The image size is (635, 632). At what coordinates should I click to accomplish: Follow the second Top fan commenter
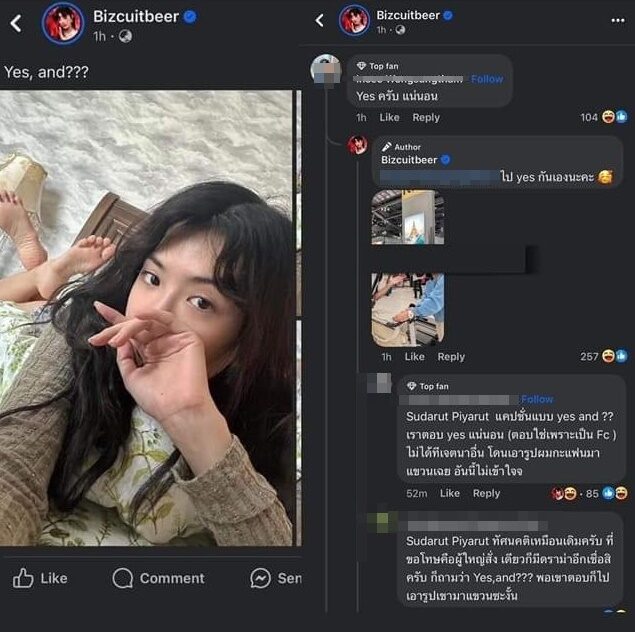pyautogui.click(x=537, y=399)
